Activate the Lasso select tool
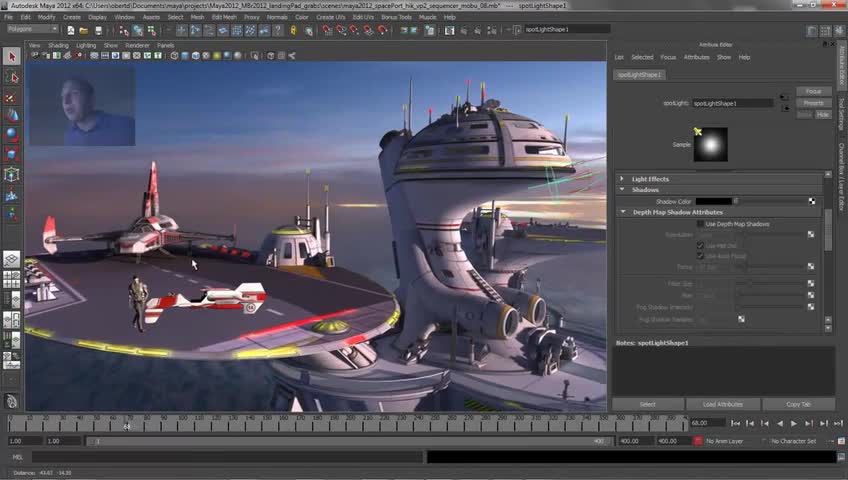 11,77
